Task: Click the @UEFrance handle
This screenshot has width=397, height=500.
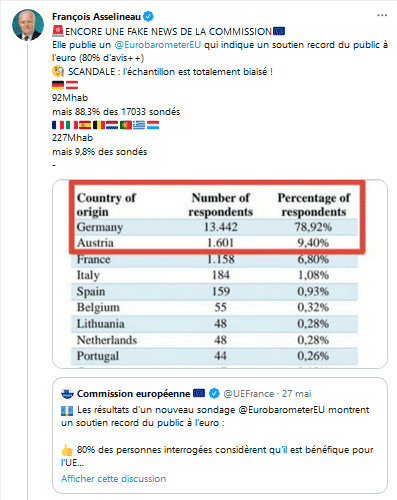Action: 249,394
